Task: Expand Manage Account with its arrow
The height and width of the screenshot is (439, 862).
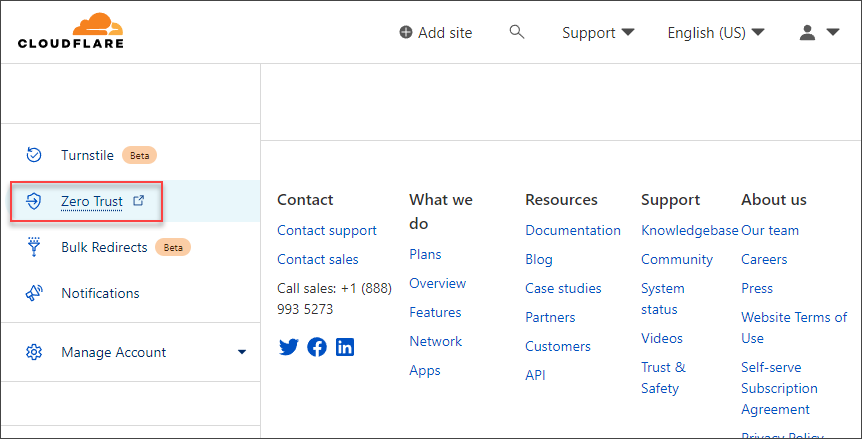Action: [242, 352]
